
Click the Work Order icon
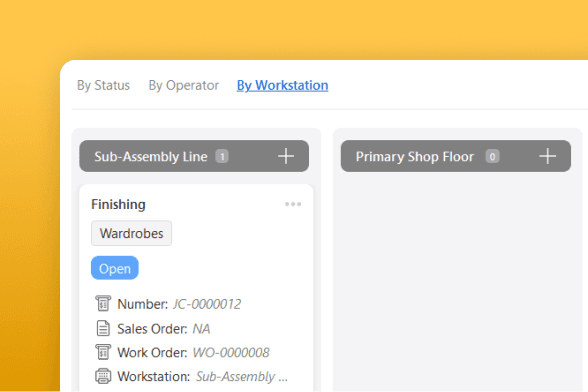[x=103, y=352]
